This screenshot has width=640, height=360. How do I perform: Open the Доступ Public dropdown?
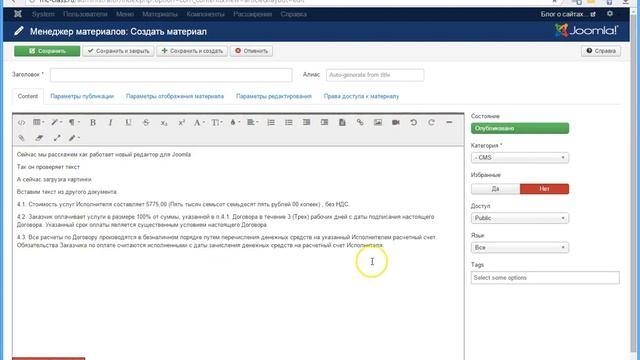[520, 218]
